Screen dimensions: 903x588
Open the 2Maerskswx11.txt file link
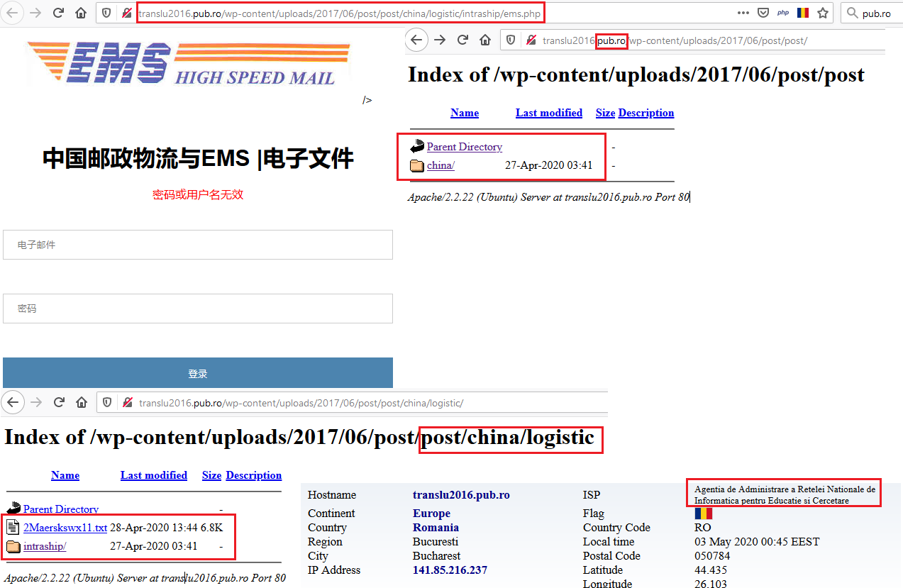coord(65,528)
